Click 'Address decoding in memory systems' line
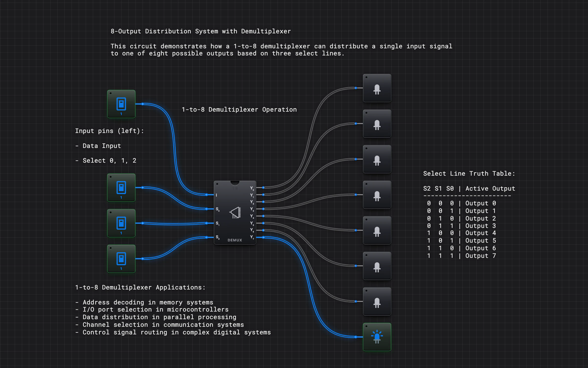Screen dimensions: 588x368 [148, 302]
